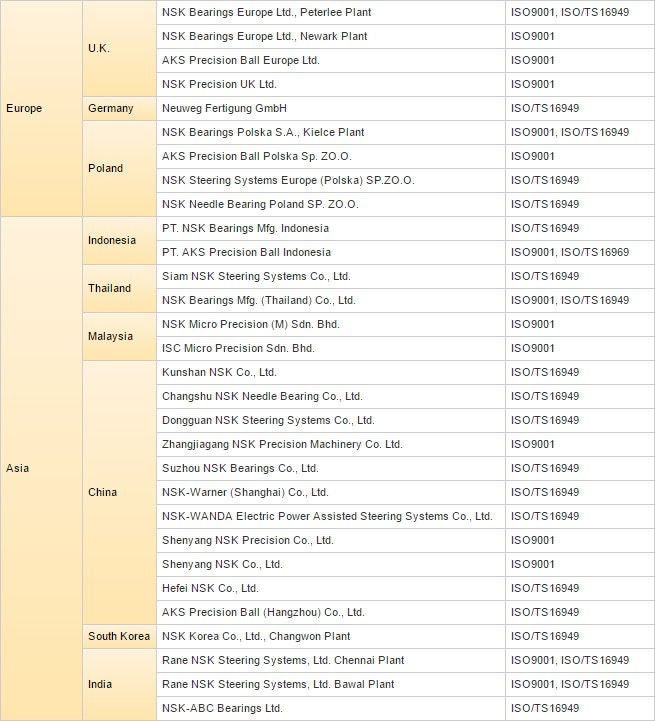The image size is (655, 721).
Task: Click the Europe region cell
Action: click(25, 108)
